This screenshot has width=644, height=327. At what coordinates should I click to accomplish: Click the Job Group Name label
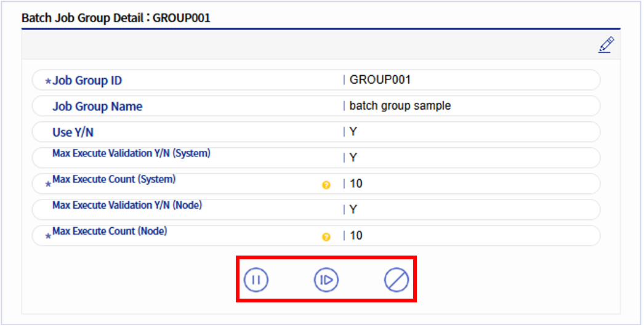click(97, 107)
